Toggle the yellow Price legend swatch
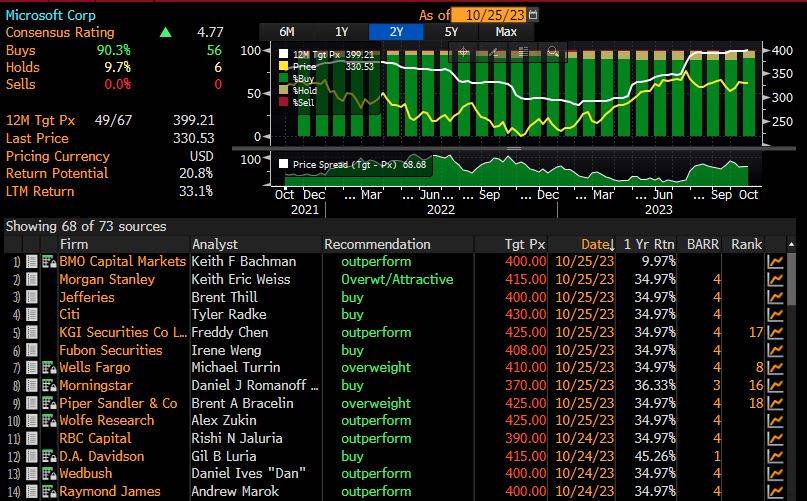 tap(283, 66)
